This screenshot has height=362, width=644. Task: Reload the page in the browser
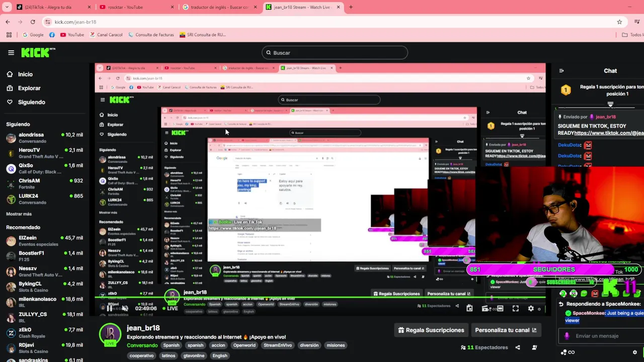tap(33, 22)
